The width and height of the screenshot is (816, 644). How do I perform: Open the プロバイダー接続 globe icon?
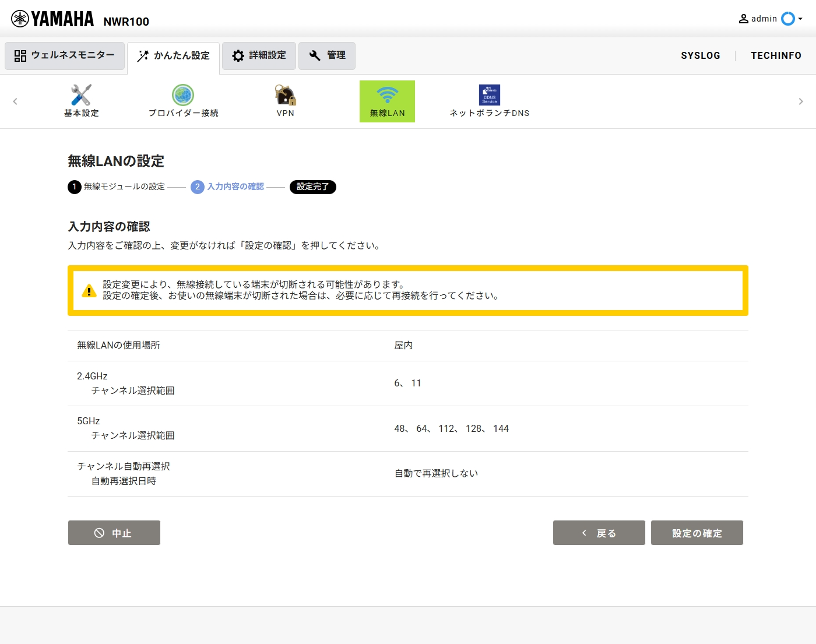pyautogui.click(x=183, y=96)
